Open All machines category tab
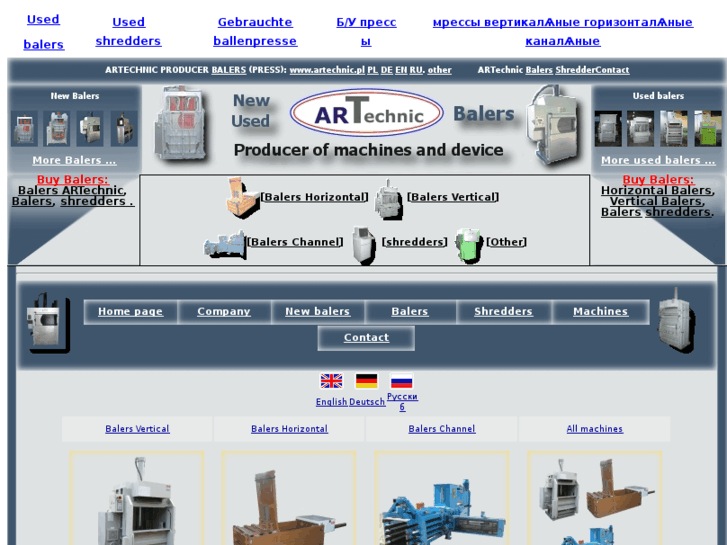 tap(594, 429)
